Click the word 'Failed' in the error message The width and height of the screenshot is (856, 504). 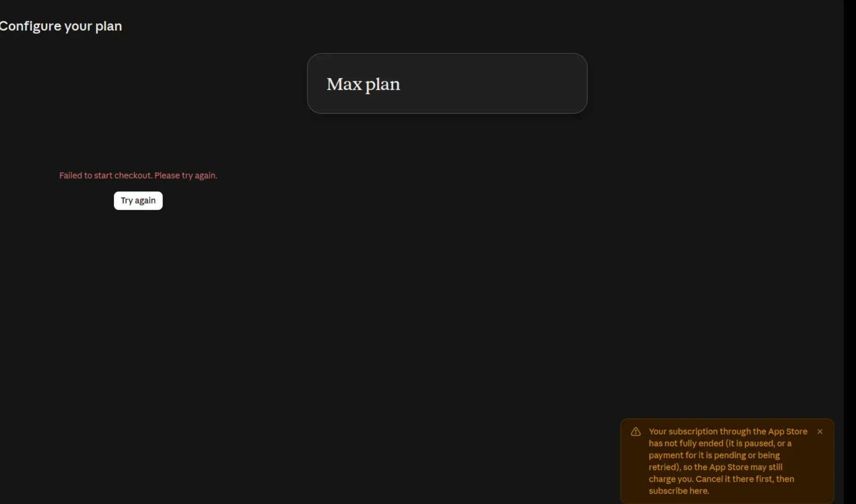click(70, 175)
